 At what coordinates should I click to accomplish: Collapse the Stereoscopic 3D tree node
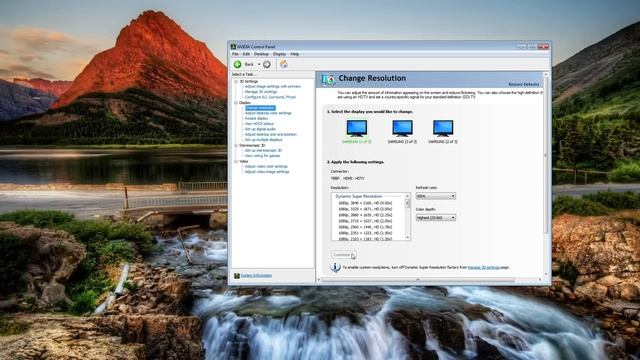click(236, 145)
